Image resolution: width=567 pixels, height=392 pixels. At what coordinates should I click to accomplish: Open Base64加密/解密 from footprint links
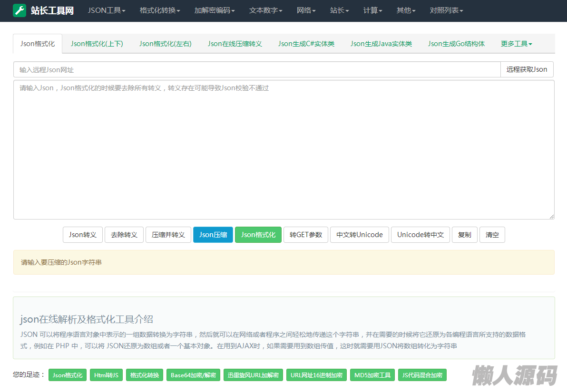[193, 375]
